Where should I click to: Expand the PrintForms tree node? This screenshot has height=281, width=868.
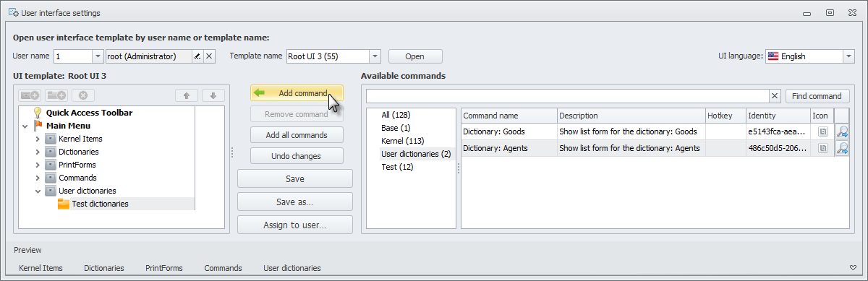[x=38, y=165]
